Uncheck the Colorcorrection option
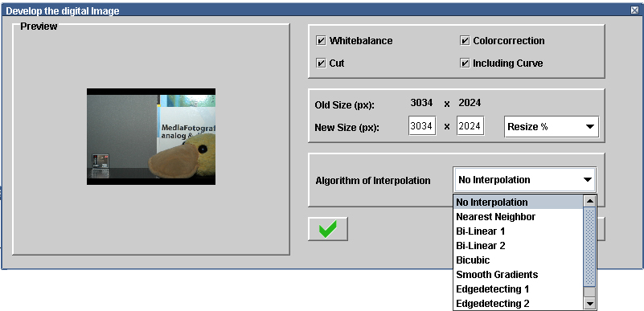The height and width of the screenshot is (311, 644). (465, 41)
